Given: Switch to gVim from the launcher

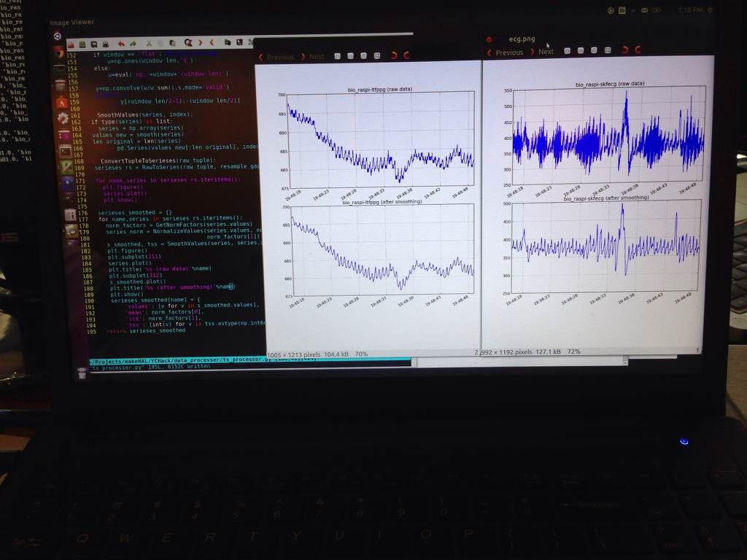Looking at the screenshot, I should pyautogui.click(x=66, y=168).
